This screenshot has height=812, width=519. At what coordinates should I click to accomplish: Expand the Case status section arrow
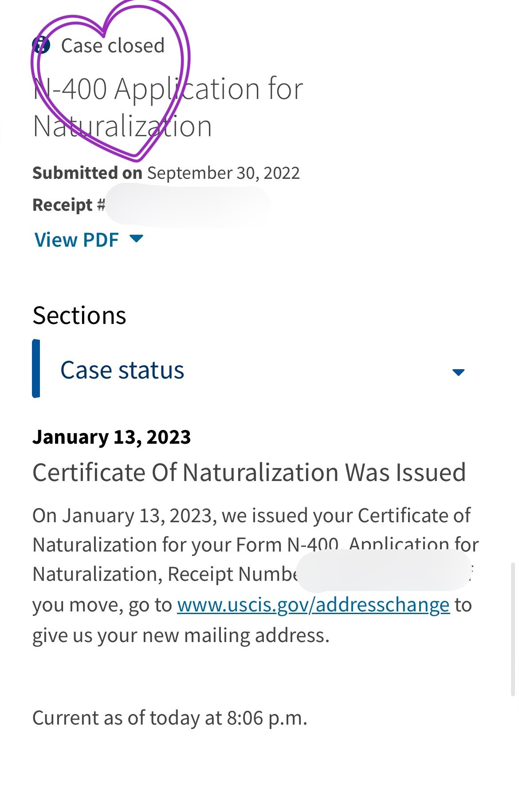[458, 372]
